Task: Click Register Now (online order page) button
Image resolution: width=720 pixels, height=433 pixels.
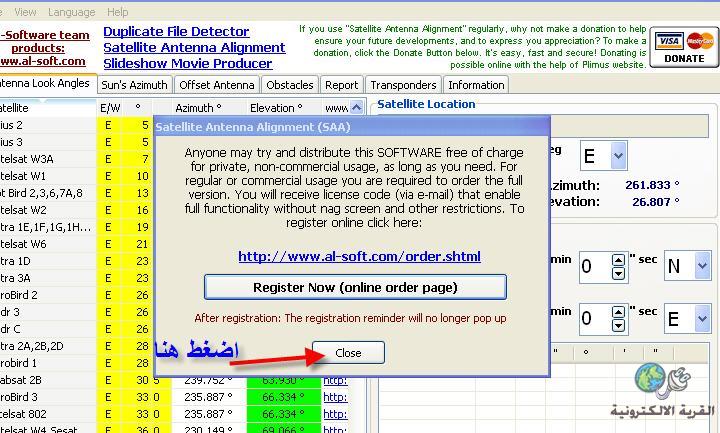Action: [355, 287]
